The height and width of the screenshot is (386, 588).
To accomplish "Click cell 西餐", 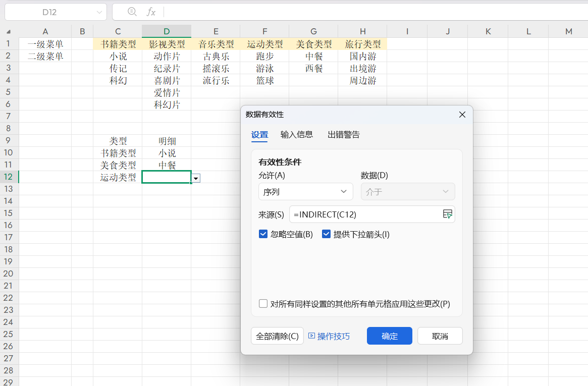I will point(313,68).
